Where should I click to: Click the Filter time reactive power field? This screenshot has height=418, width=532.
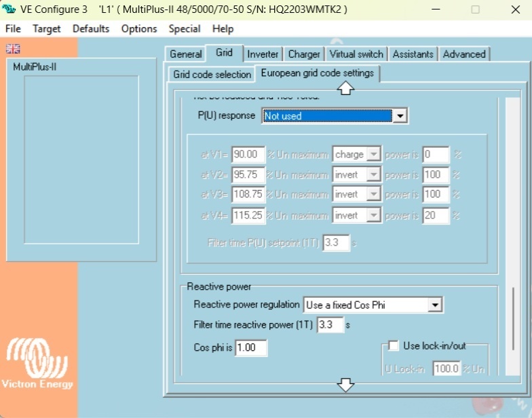coord(330,324)
